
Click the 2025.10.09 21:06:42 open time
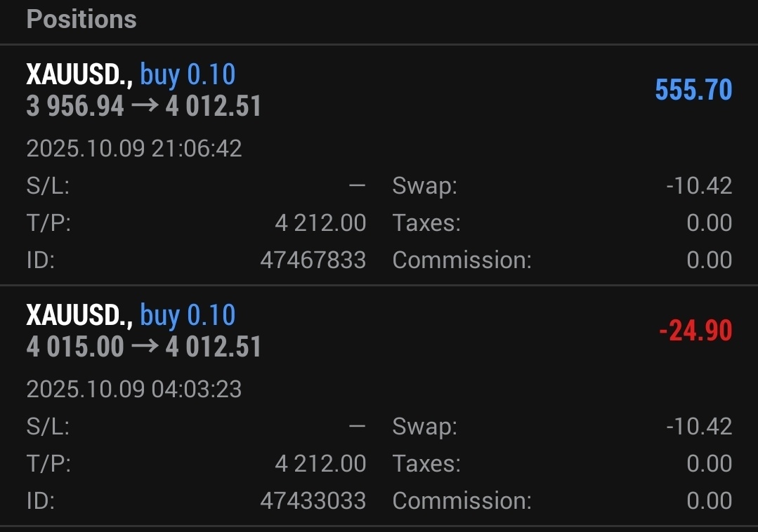coord(134,148)
